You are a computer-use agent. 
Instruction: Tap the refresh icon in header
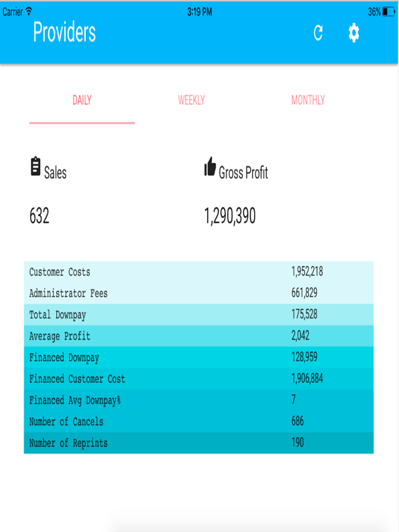tap(318, 33)
